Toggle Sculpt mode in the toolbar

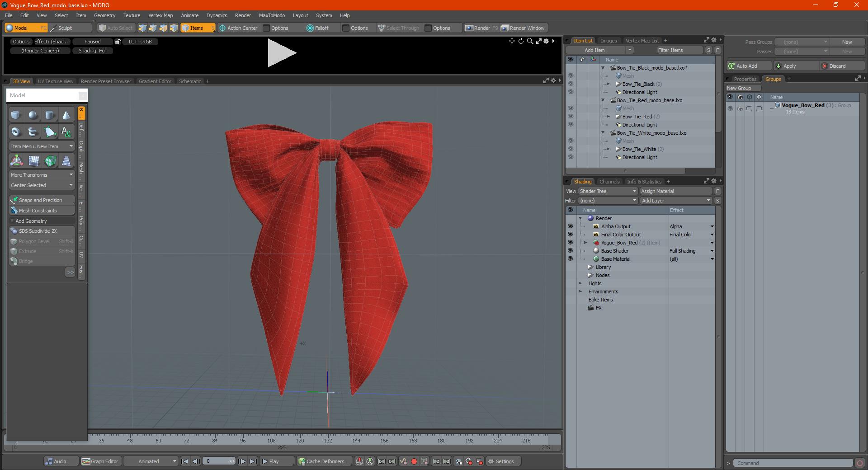pyautogui.click(x=70, y=28)
